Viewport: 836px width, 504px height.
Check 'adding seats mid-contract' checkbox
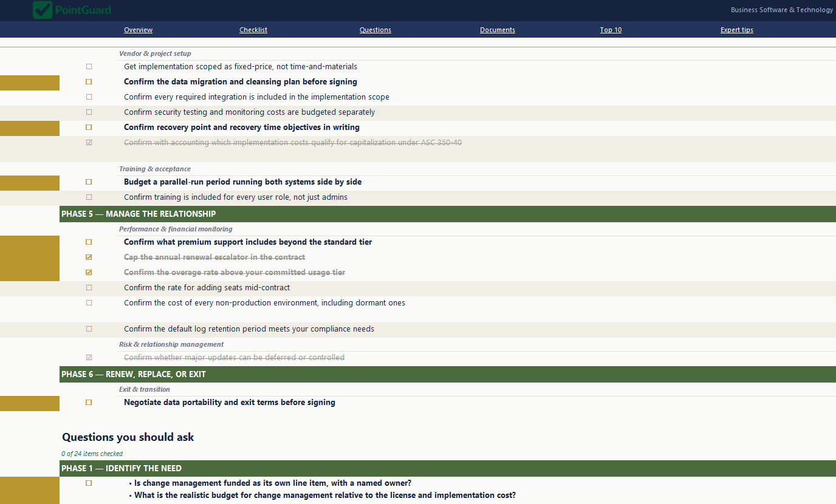pyautogui.click(x=89, y=288)
